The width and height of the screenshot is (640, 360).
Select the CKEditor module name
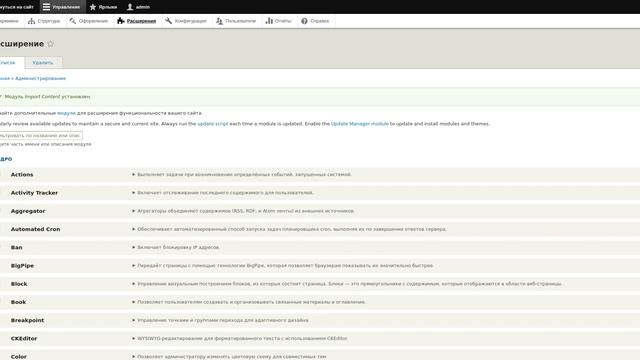point(24,338)
